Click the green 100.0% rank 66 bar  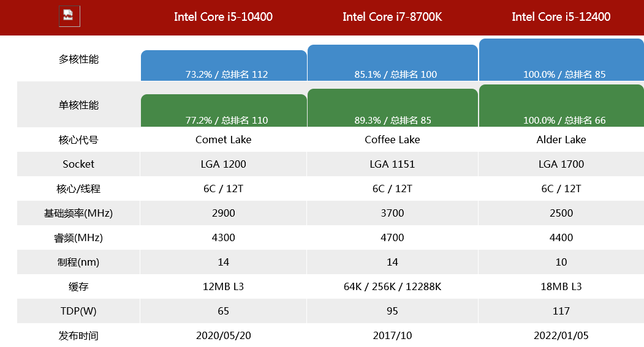coord(561,106)
